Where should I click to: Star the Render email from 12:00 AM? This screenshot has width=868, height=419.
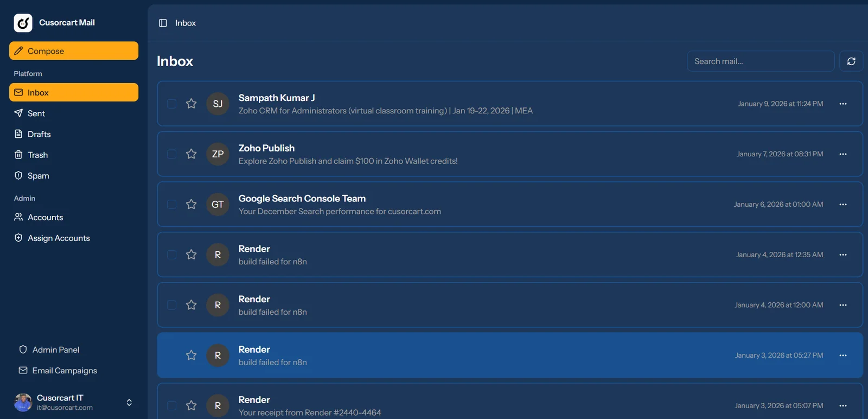[191, 305]
